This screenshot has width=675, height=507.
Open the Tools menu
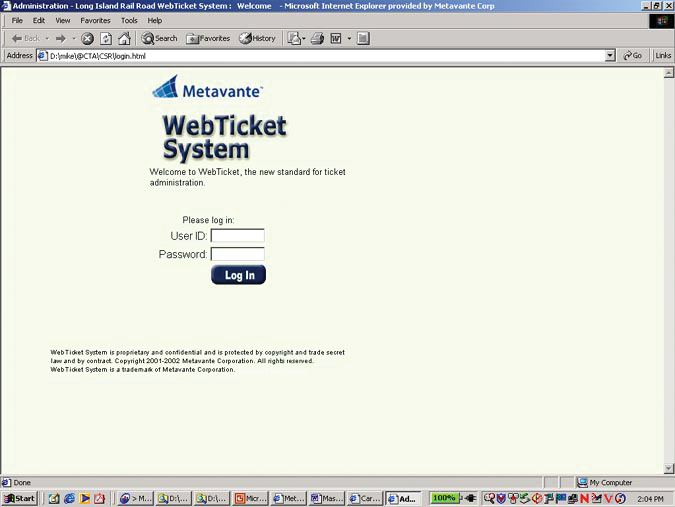129,20
